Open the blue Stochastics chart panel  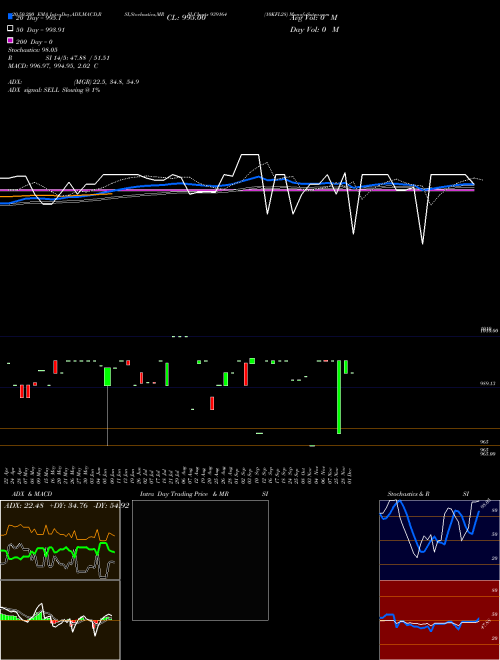(x=439, y=540)
